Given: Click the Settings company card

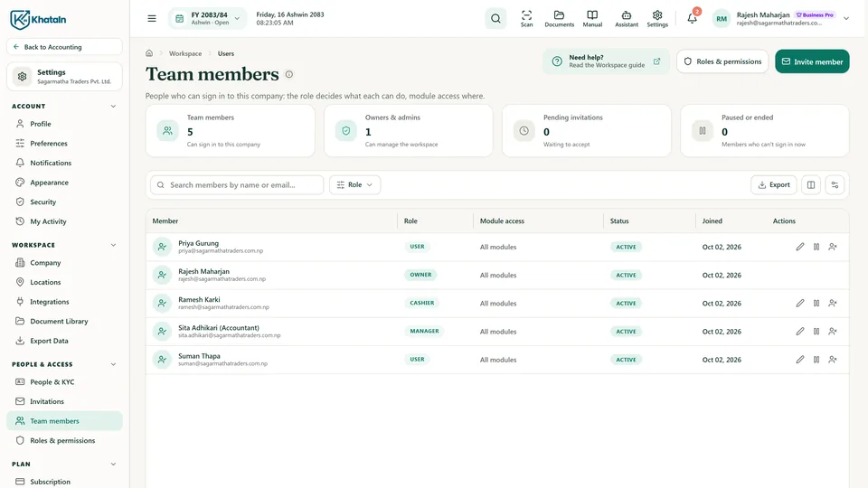Looking at the screenshot, I should click(x=64, y=76).
